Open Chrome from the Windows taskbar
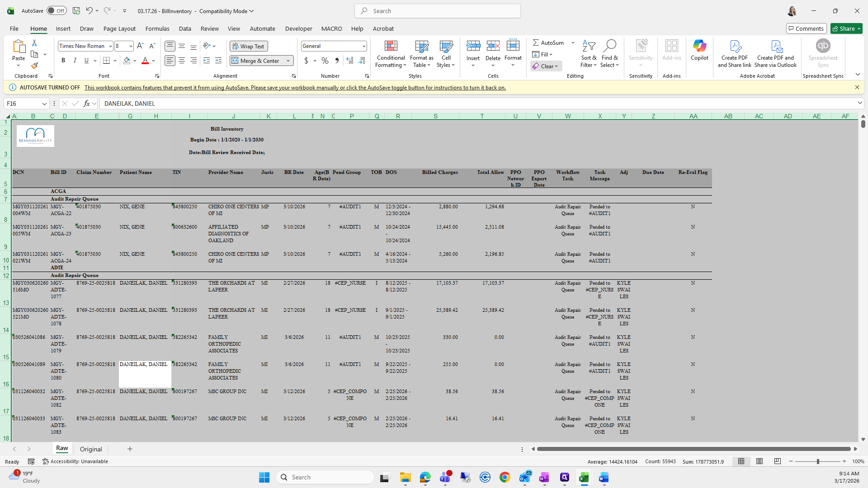Screen dimensions: 868x488 pyautogui.click(x=505, y=477)
